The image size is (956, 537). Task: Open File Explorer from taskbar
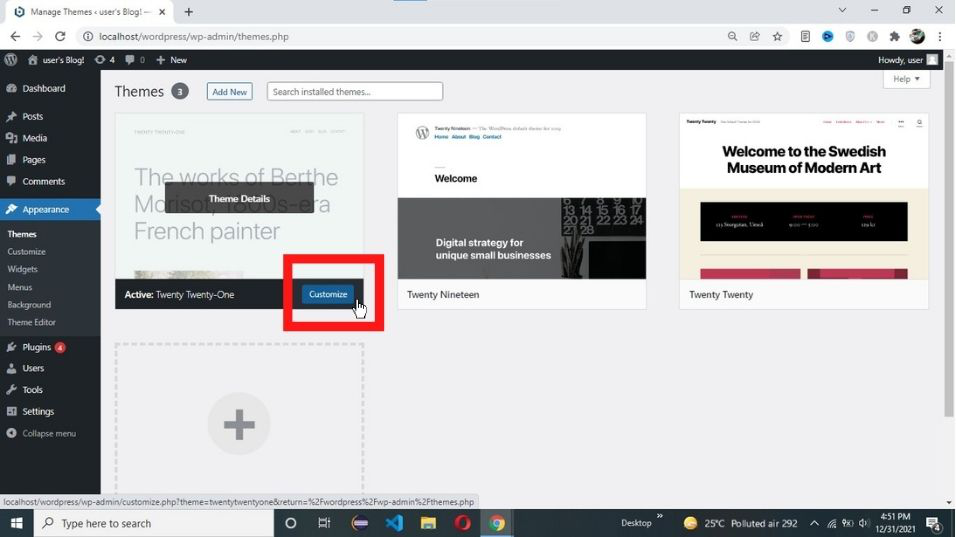tap(428, 523)
